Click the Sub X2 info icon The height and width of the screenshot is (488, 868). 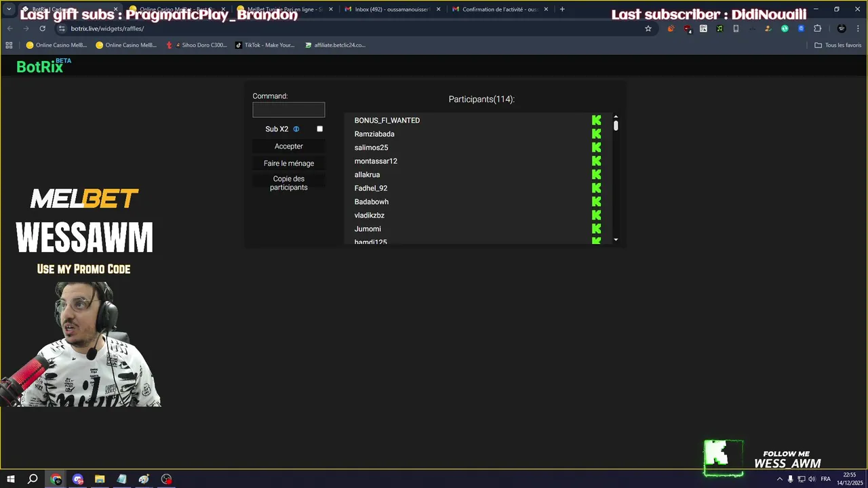(x=296, y=129)
